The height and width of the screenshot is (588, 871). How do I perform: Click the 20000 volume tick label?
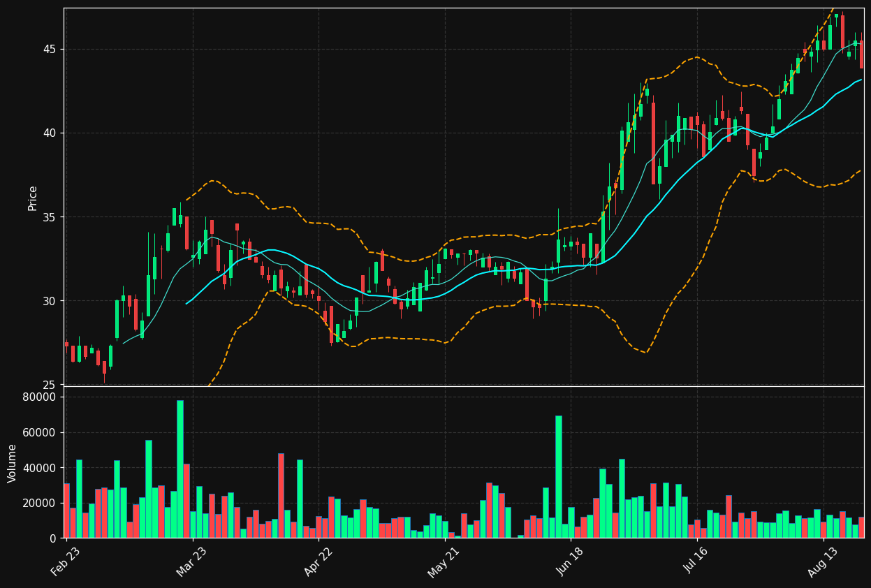click(41, 504)
